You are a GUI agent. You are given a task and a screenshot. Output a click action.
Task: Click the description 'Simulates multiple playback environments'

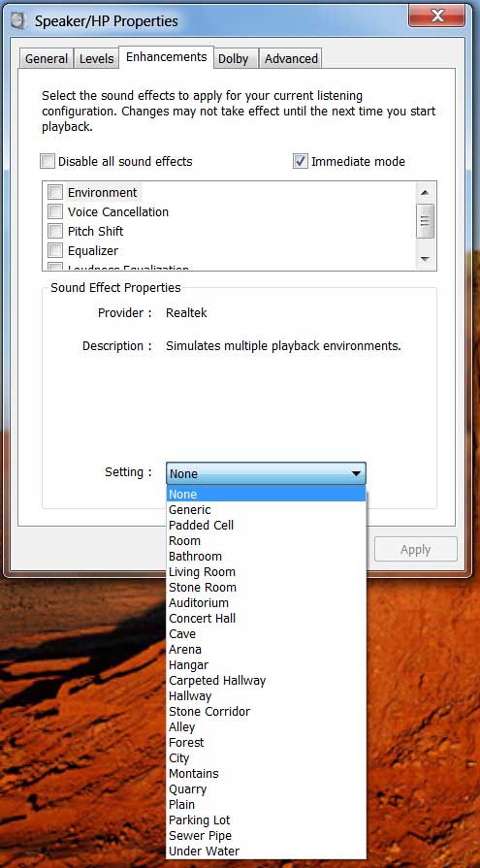click(283, 346)
